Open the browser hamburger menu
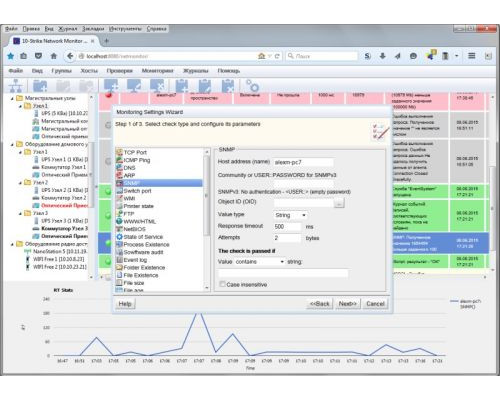This screenshot has height=400, width=500. point(471,56)
